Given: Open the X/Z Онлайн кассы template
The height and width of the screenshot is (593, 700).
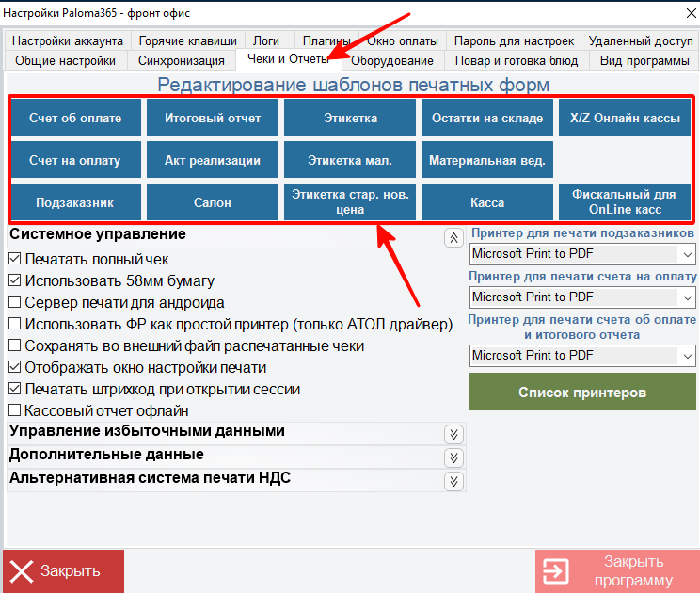Looking at the screenshot, I should pos(625,118).
